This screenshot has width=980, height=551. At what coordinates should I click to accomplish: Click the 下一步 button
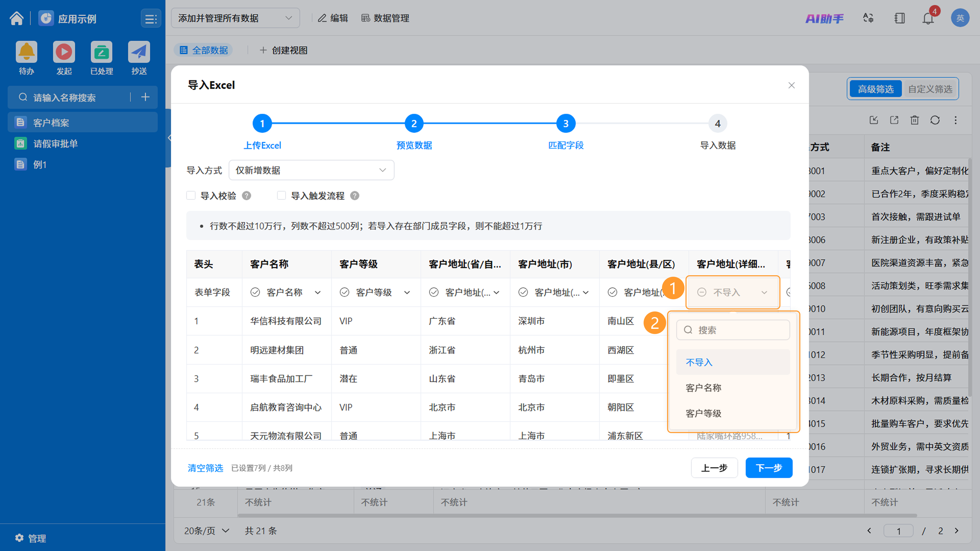point(769,468)
